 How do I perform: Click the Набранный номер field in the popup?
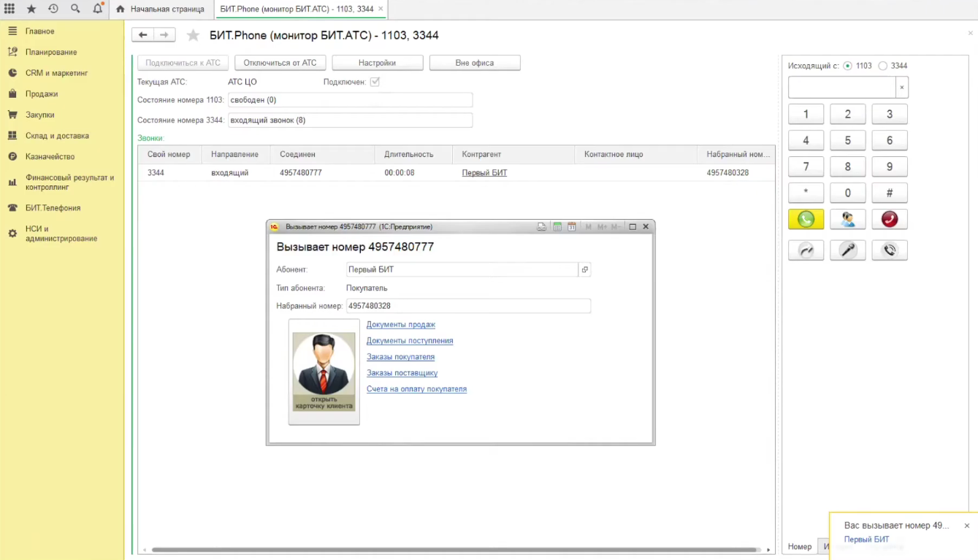[468, 306]
